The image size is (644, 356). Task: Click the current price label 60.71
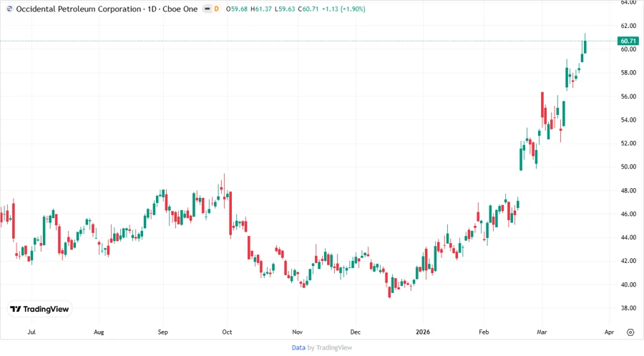[x=628, y=41]
